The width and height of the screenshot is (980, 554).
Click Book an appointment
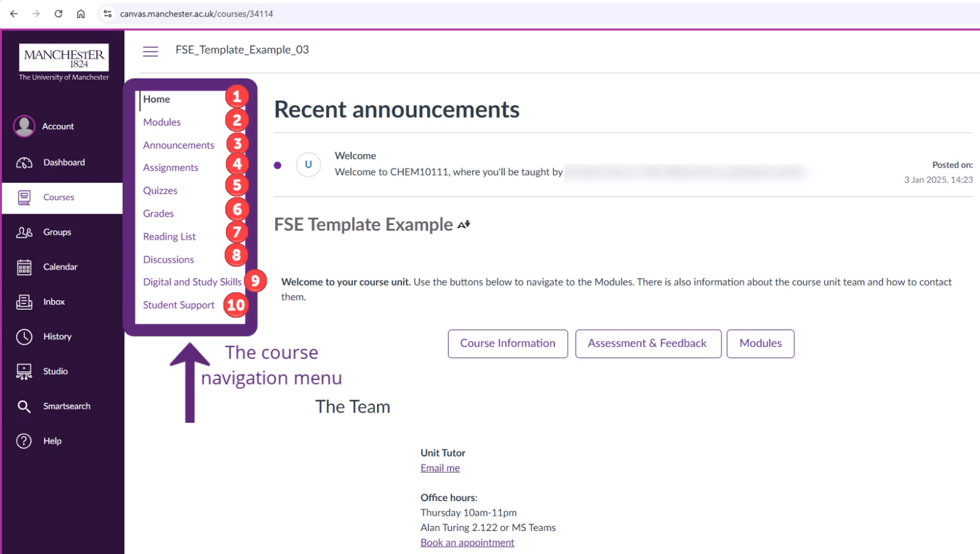tap(467, 542)
